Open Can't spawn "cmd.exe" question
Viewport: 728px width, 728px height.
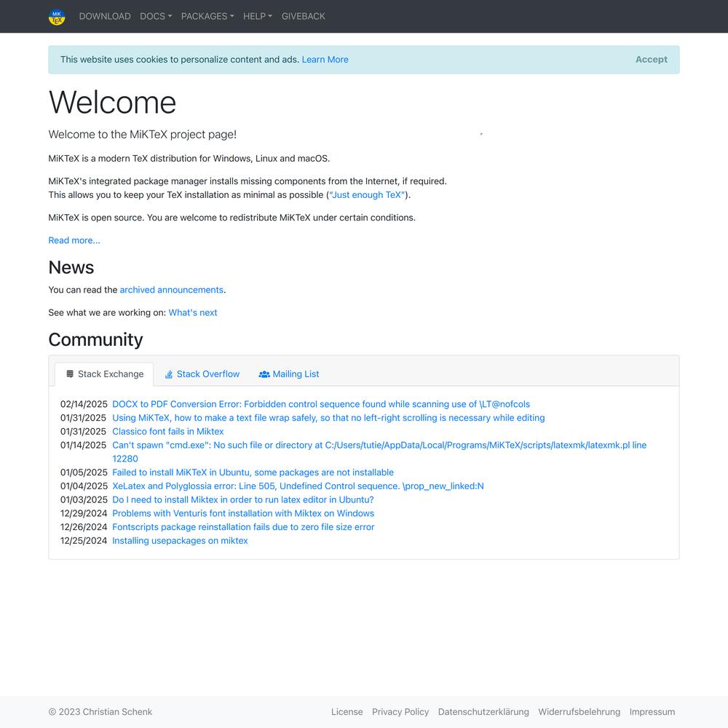point(379,452)
